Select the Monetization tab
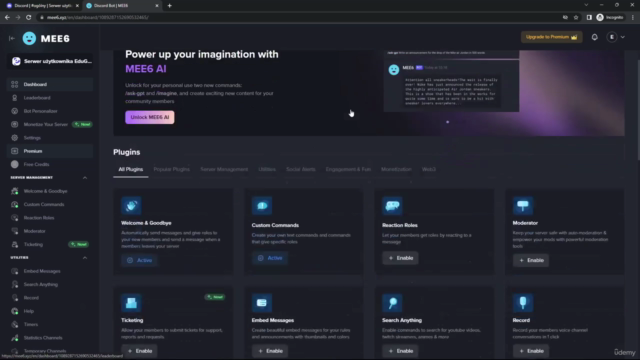 click(396, 169)
